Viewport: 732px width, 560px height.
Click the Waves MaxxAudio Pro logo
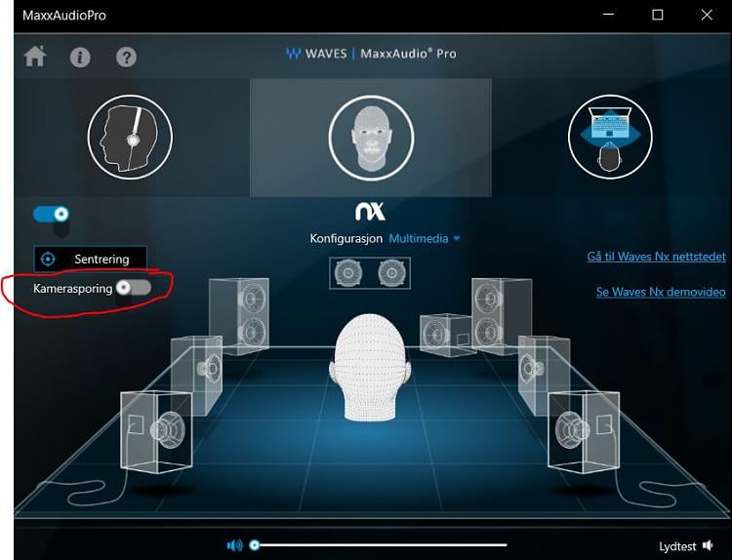tap(371, 54)
